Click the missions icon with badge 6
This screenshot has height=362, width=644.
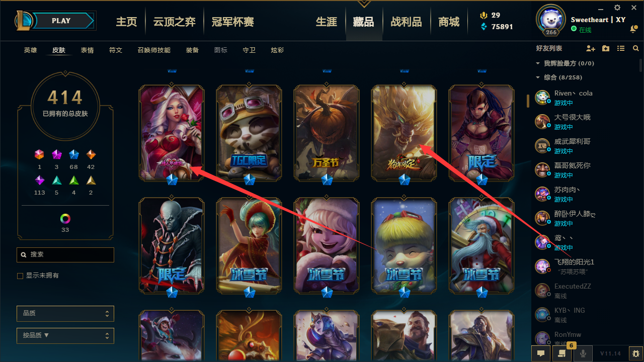[x=562, y=353]
